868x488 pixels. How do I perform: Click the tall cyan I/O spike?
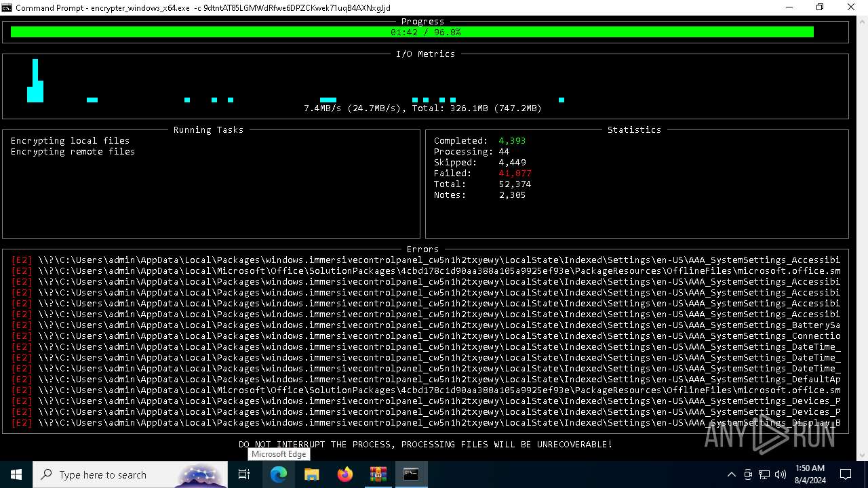click(x=35, y=81)
